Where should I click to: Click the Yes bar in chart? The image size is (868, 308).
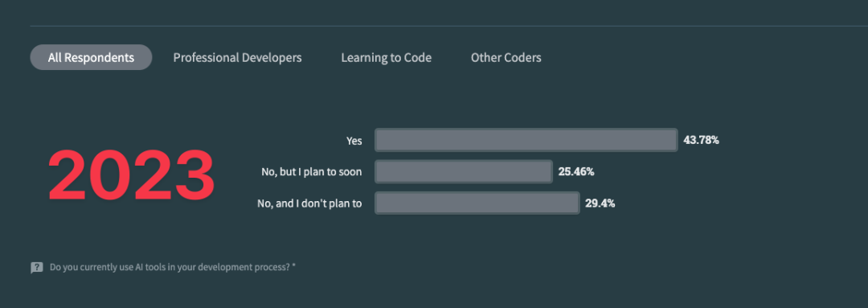pos(526,140)
